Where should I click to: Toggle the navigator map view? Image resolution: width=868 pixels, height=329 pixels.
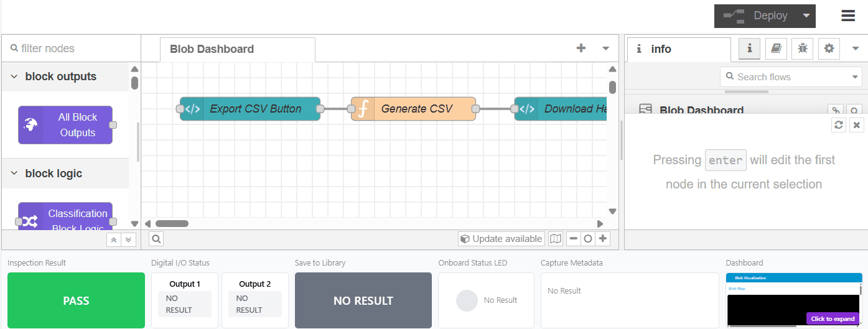(x=556, y=239)
